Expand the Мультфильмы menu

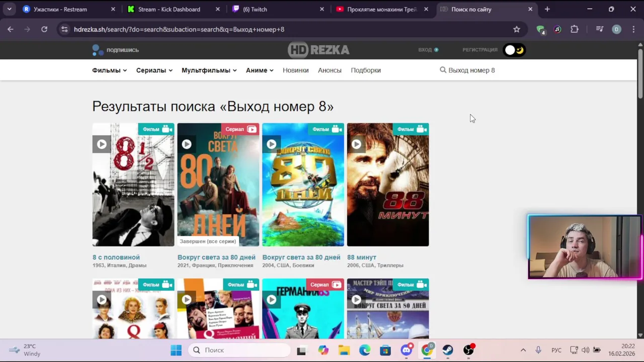click(x=209, y=70)
